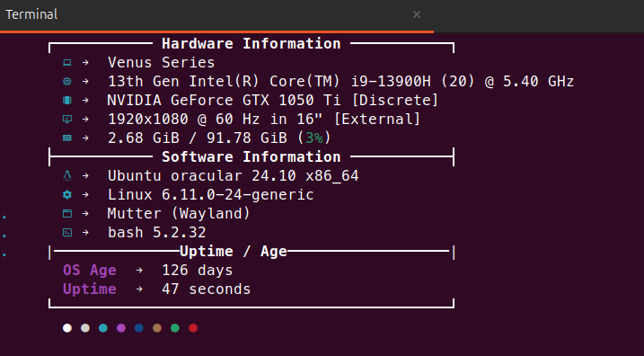Click the GPU card icon beside NVIDIA GeForce

tap(67, 101)
